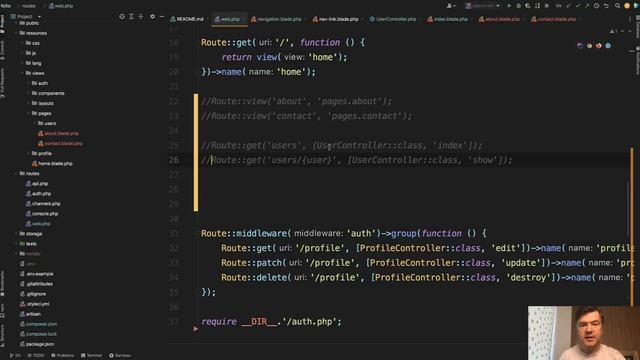Select the vendor folder

(x=30, y=254)
